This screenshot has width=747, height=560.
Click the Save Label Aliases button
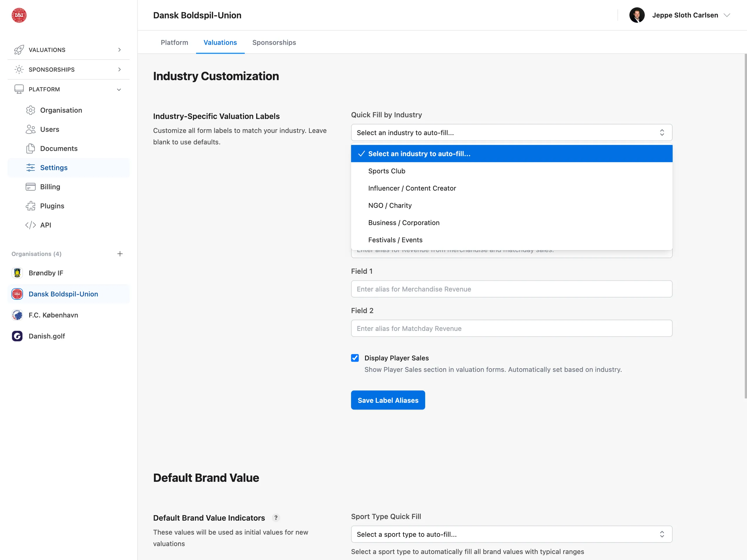pyautogui.click(x=388, y=400)
